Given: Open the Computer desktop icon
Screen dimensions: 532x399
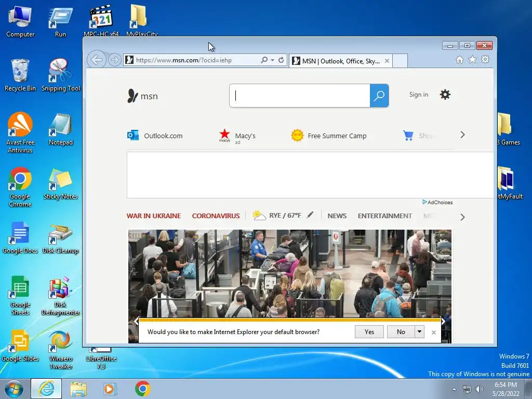Looking at the screenshot, I should click(x=20, y=22).
